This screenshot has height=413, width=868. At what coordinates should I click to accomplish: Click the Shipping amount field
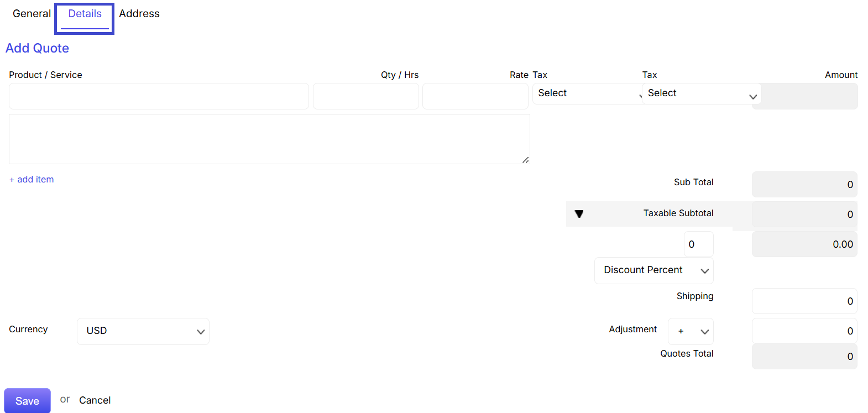(x=804, y=301)
